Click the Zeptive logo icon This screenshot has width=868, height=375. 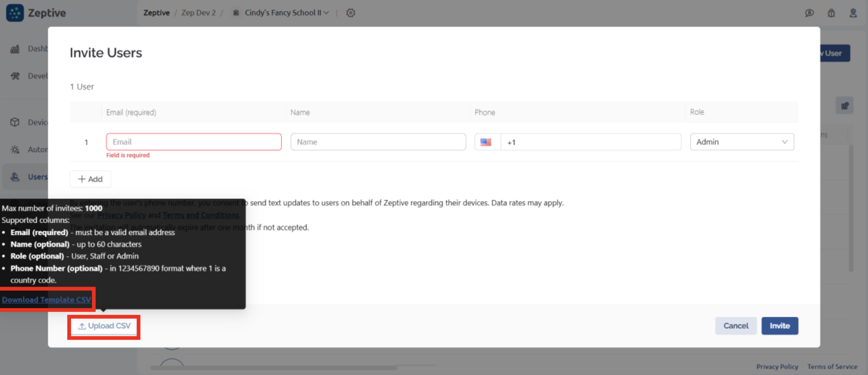15,13
